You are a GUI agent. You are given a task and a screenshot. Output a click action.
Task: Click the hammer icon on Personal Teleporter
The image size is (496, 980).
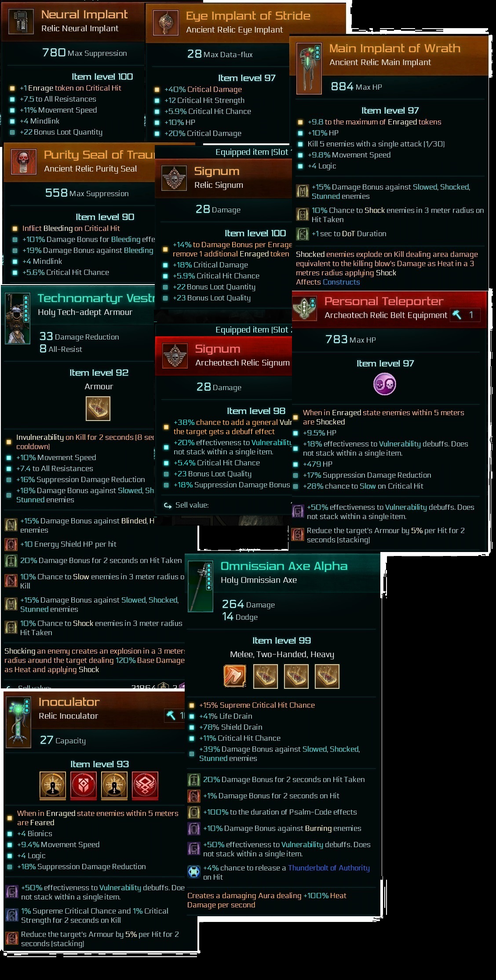click(x=457, y=314)
